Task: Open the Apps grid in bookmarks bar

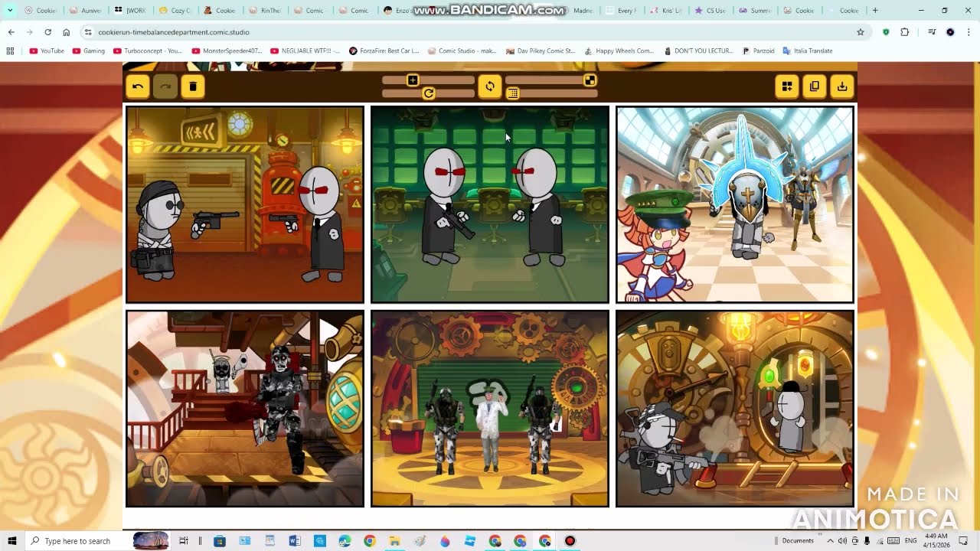Action: (x=10, y=51)
